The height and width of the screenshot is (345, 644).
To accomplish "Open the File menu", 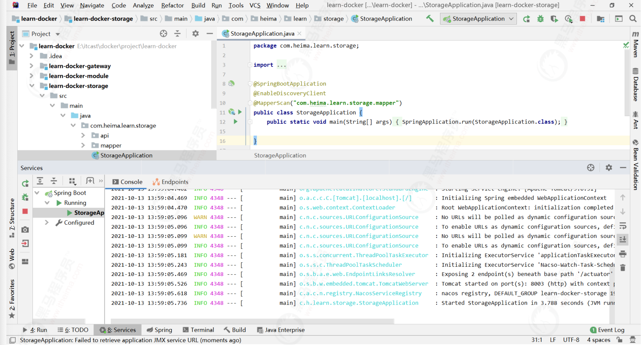I will pos(32,5).
